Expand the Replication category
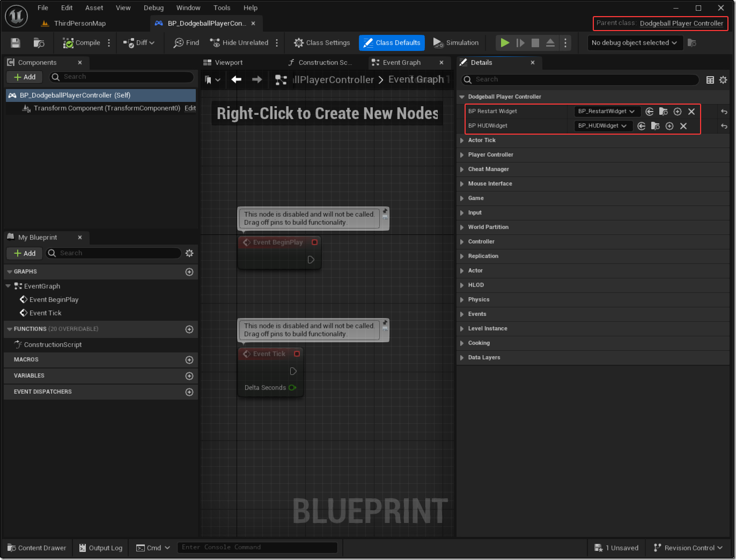736x560 pixels. [462, 256]
